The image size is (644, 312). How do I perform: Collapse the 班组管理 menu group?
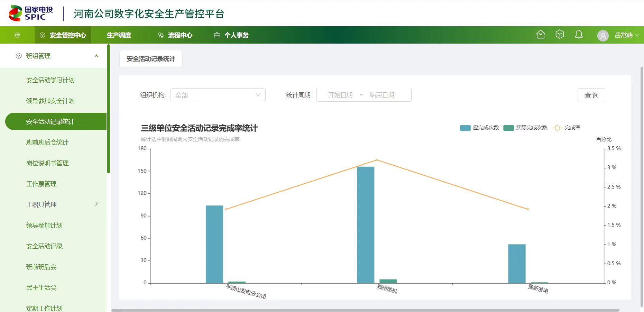tap(96, 56)
